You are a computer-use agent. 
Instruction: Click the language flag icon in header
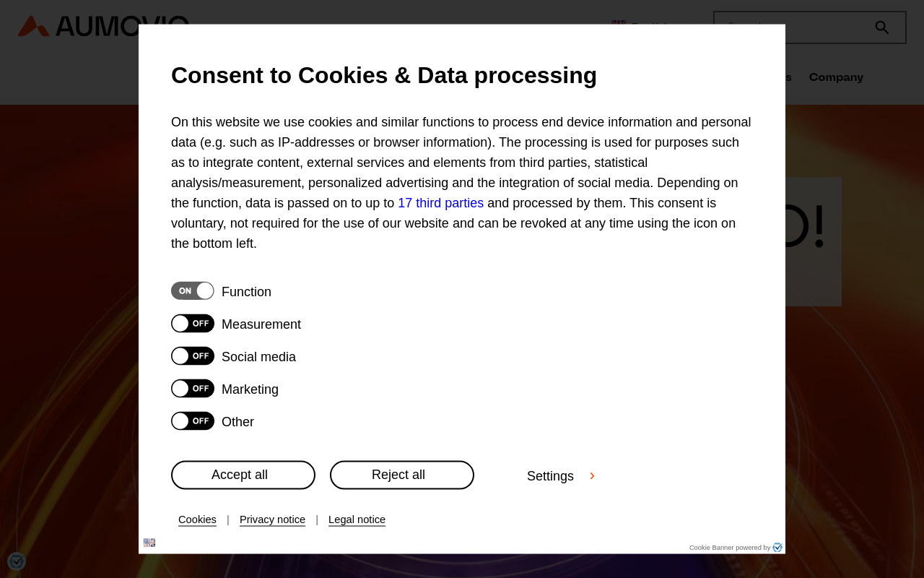point(619,22)
